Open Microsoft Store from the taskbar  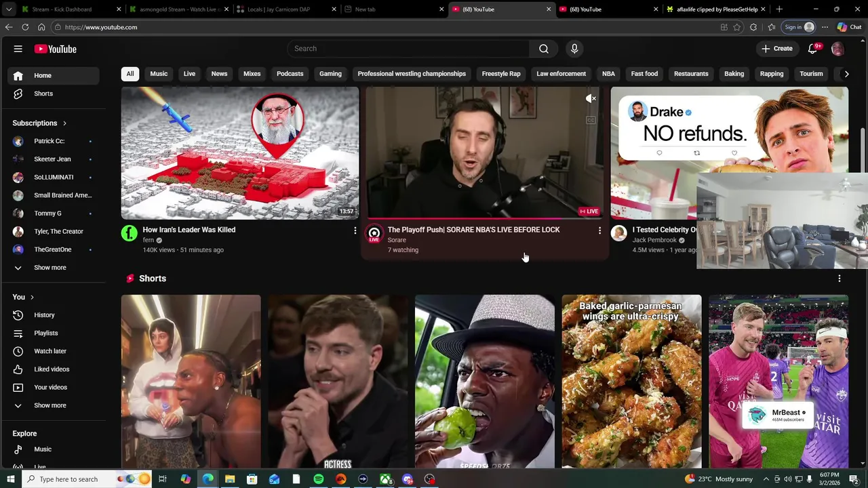tap(252, 479)
